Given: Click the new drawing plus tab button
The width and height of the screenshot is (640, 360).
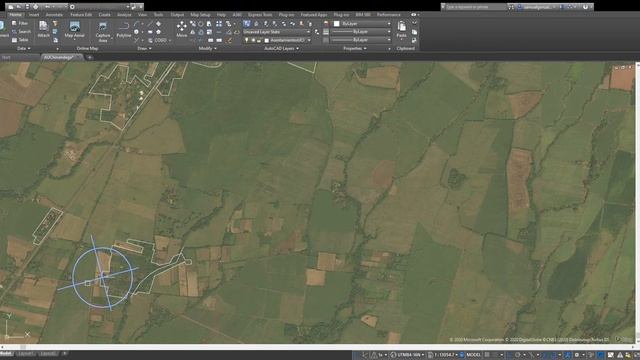Looking at the screenshot, I should tap(90, 58).
